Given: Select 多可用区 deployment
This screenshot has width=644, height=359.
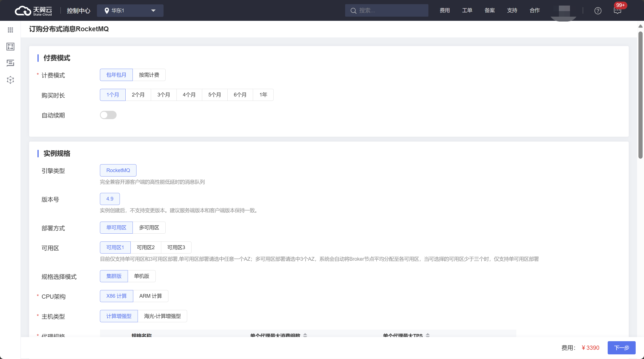Looking at the screenshot, I should pyautogui.click(x=149, y=228).
